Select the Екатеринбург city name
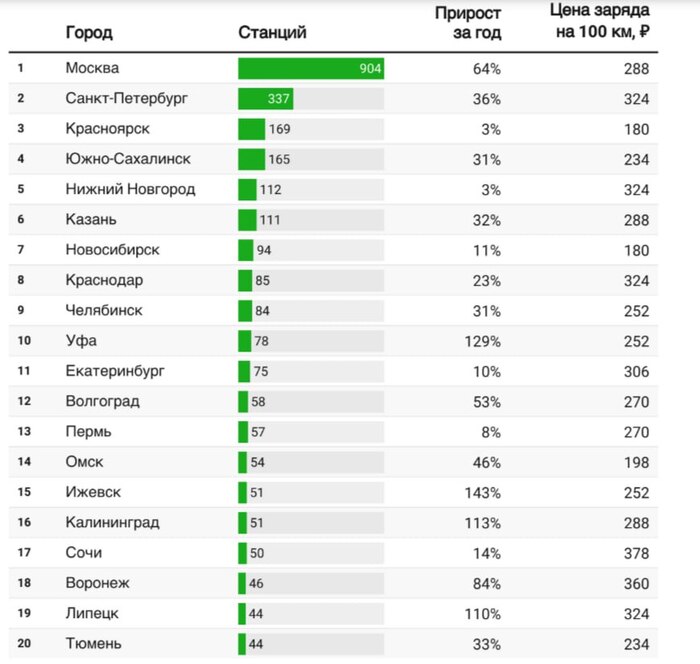 [115, 371]
